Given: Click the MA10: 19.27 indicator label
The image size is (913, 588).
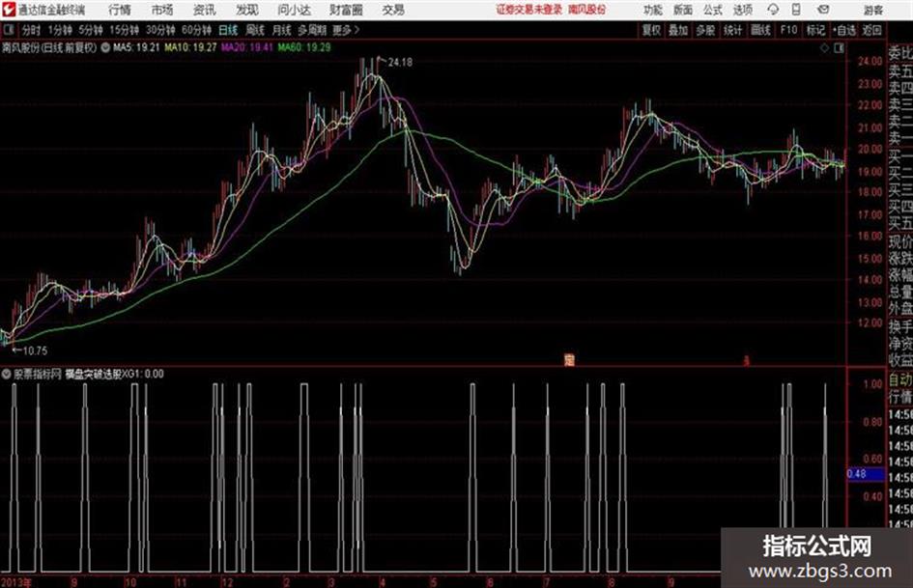Looking at the screenshot, I should coord(190,47).
